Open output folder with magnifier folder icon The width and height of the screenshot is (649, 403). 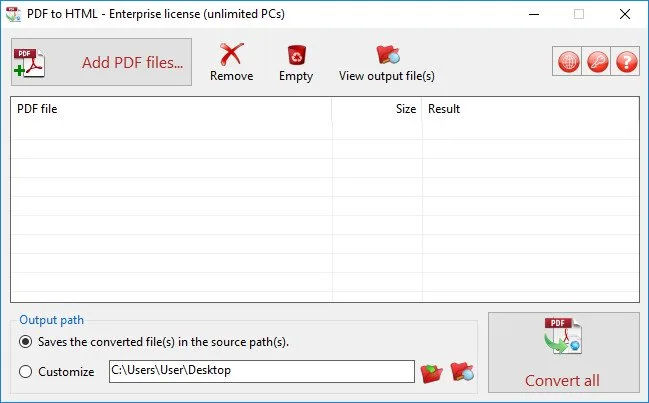462,372
